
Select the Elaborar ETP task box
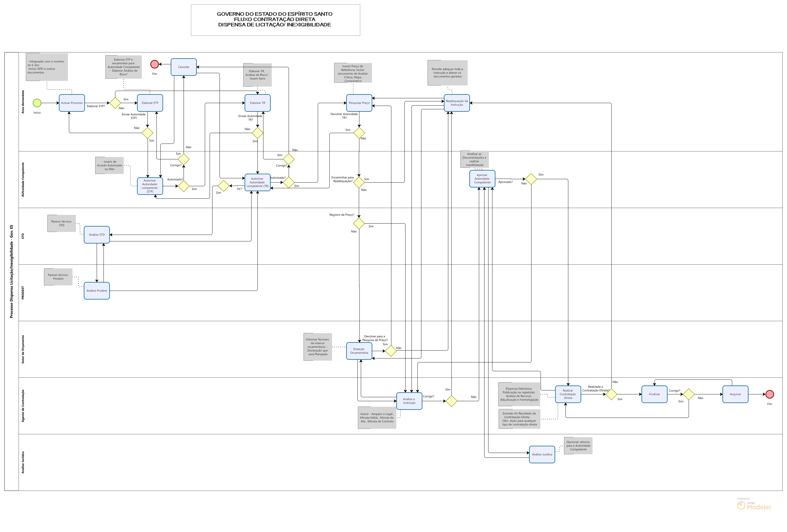click(150, 103)
